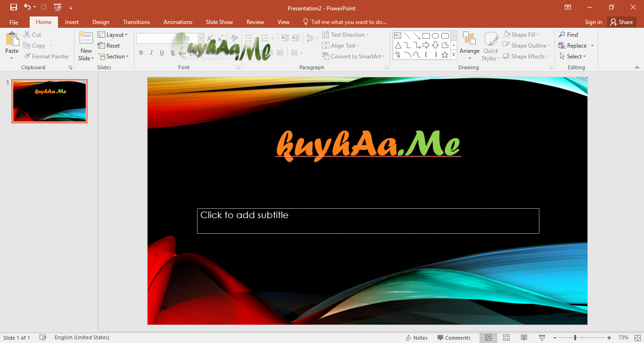
Task: Switch to the Transitions tab
Action: coord(136,22)
